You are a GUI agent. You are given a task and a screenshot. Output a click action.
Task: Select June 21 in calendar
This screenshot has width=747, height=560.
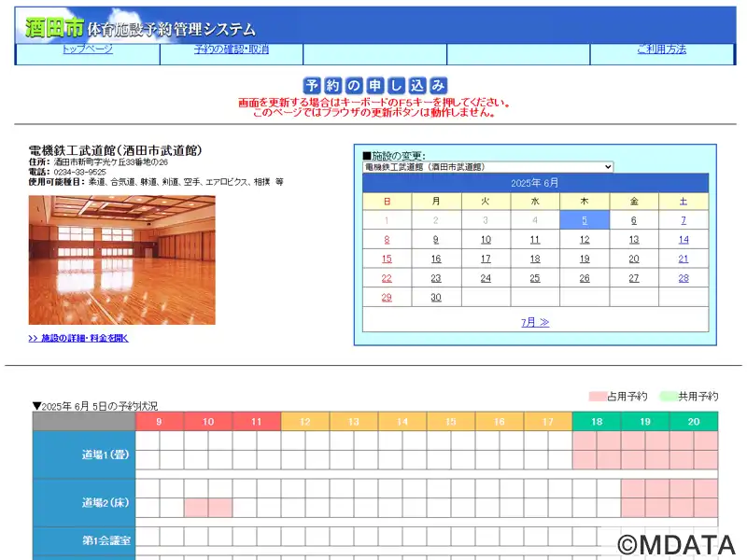coord(684,259)
